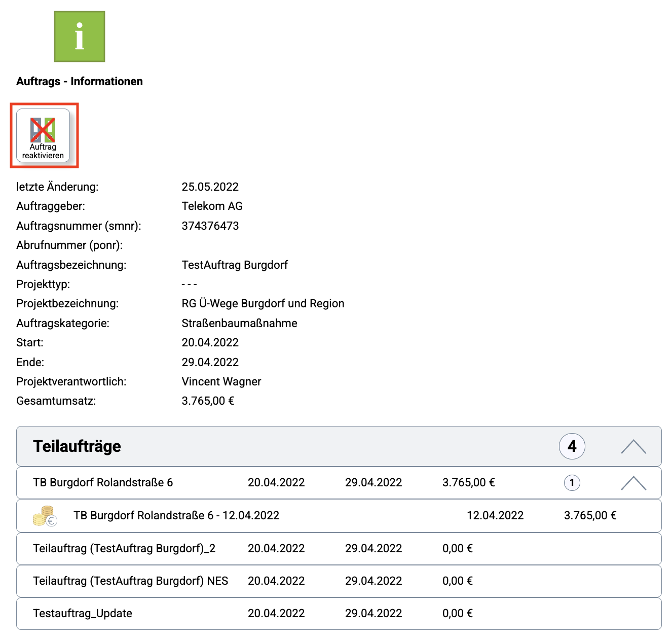
Task: Click RG Ü-Wege Burgdorf und Region
Action: tap(263, 304)
